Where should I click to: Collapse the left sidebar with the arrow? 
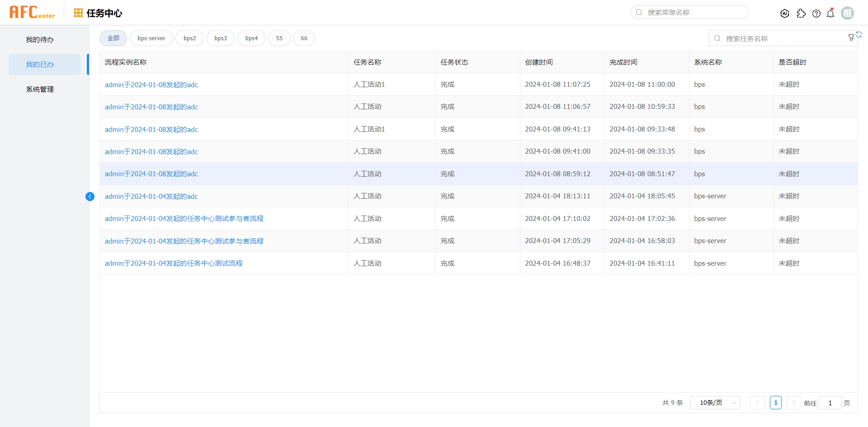pyautogui.click(x=90, y=197)
